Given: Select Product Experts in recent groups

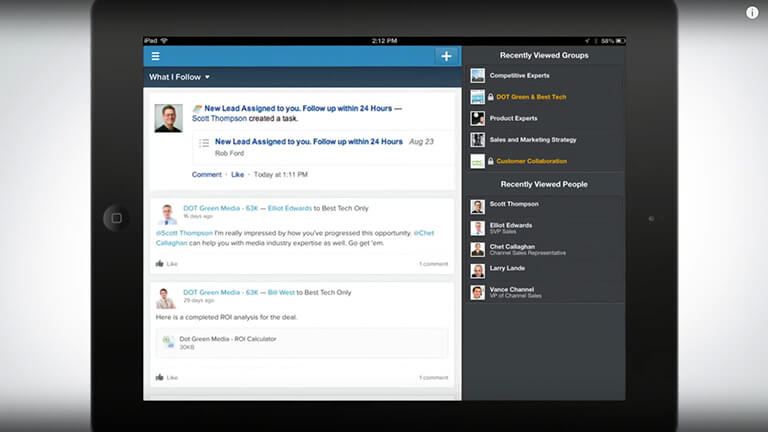Looking at the screenshot, I should coord(513,118).
